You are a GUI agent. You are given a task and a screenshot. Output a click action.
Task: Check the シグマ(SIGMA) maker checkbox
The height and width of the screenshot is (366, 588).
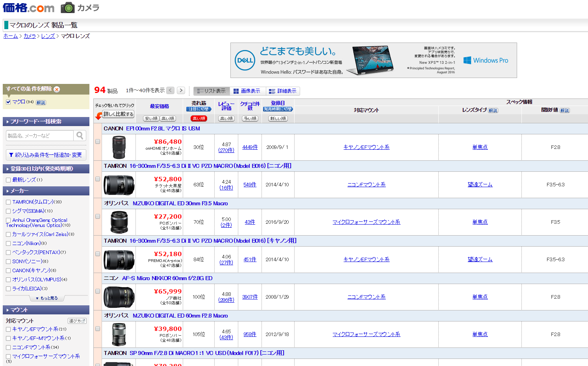[x=8, y=211]
